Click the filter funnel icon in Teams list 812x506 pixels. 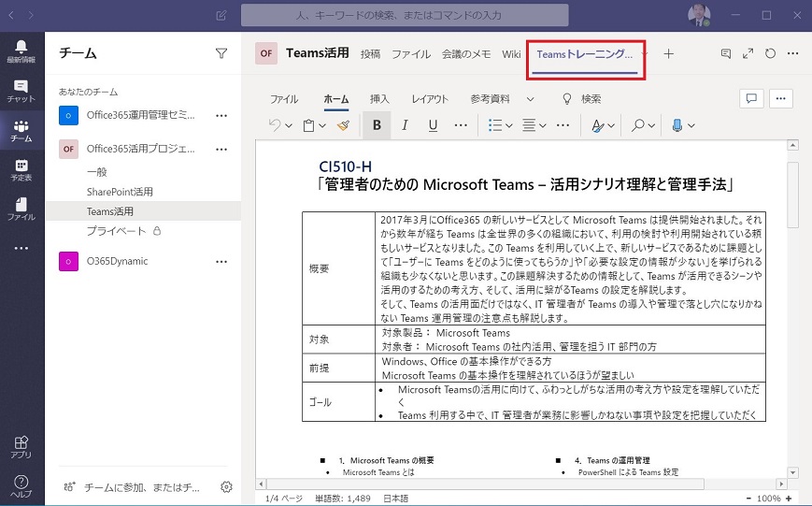[221, 53]
